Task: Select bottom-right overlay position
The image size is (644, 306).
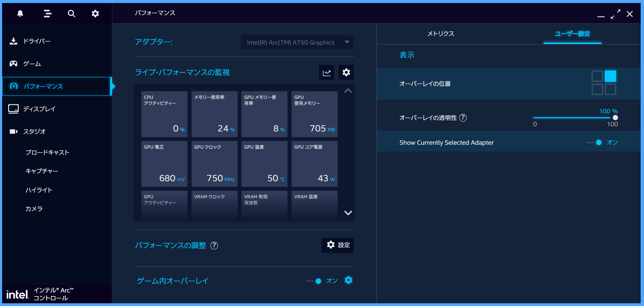Action: [x=610, y=89]
